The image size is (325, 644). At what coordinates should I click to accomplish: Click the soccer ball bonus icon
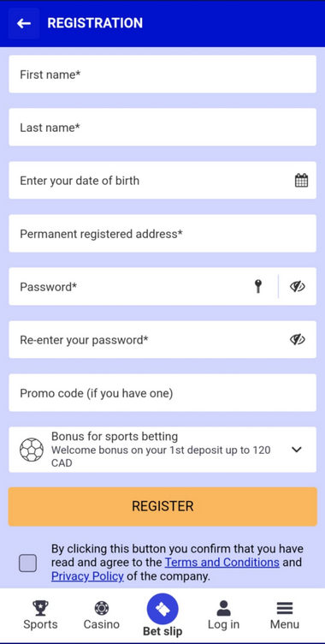click(32, 450)
